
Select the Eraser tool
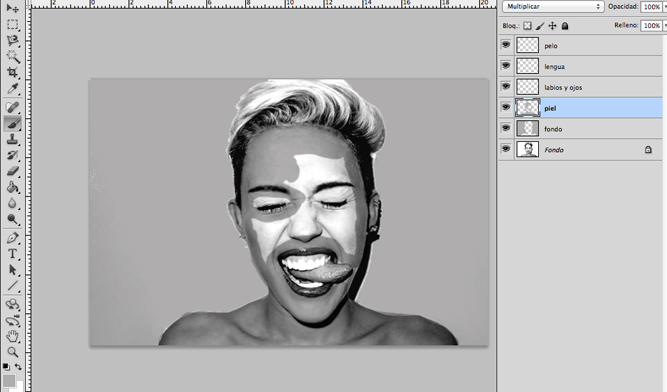point(12,171)
